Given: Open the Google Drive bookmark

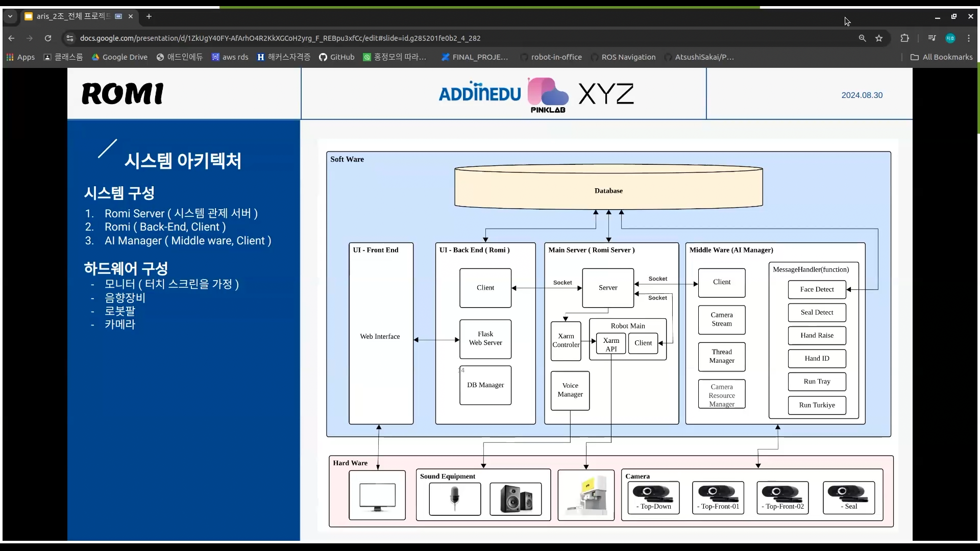Looking at the screenshot, I should coord(119,57).
